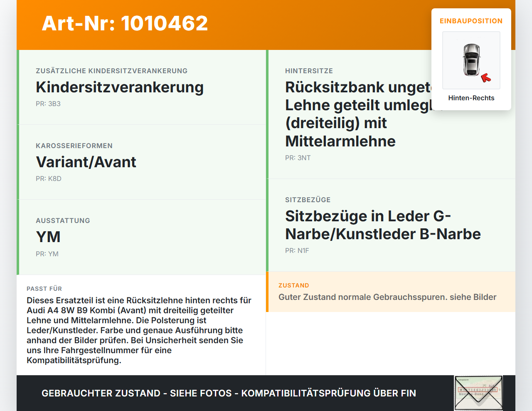Image resolution: width=532 pixels, height=411 pixels.
Task: Click the ZUSÄTZLICHE KINDERSITZVERANKERUNG label
Action: click(x=112, y=71)
